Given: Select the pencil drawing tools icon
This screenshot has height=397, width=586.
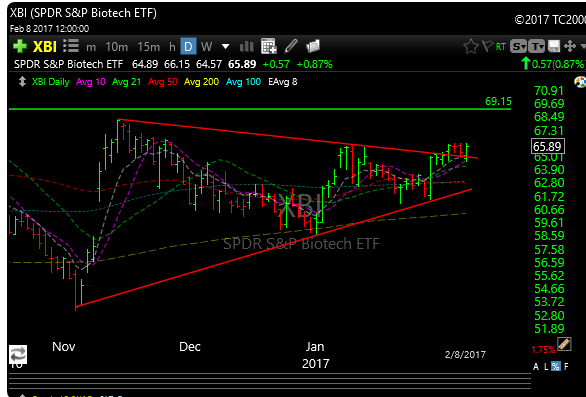Looking at the screenshot, I should pos(291,46).
